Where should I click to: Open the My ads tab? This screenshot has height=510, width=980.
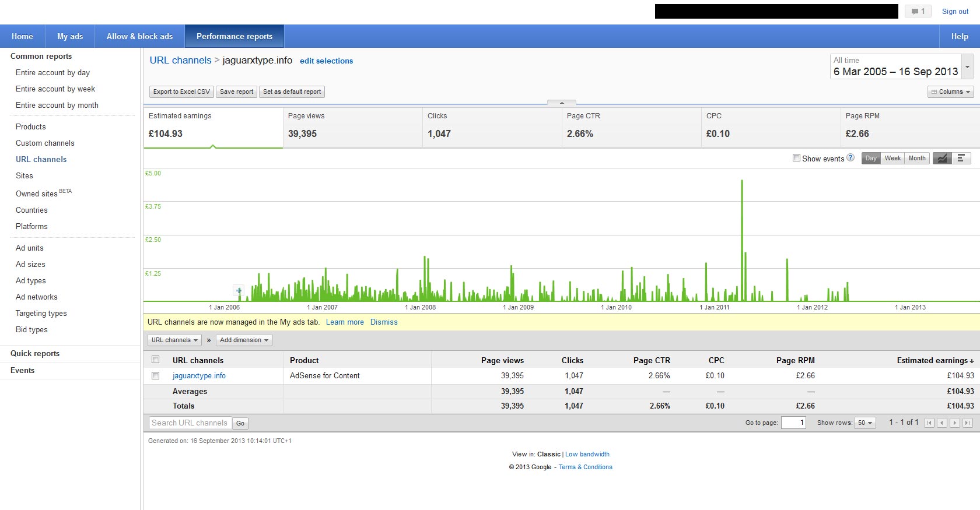point(70,36)
